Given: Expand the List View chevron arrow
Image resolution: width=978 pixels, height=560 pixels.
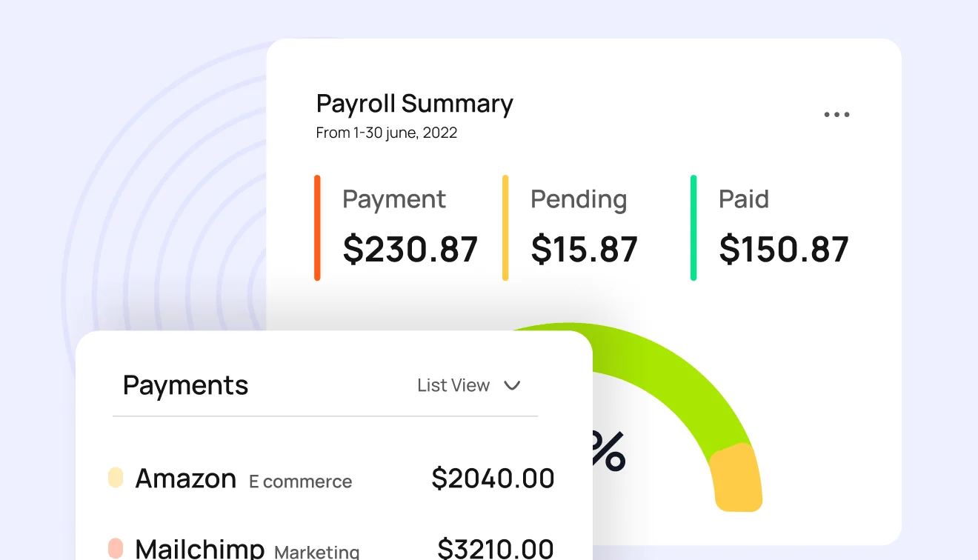Looking at the screenshot, I should tap(512, 385).
